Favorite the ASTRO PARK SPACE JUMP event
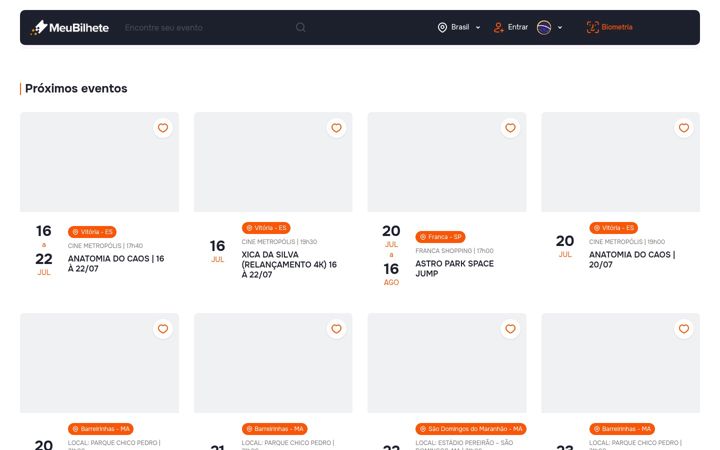This screenshot has height=450, width=720. [x=510, y=128]
